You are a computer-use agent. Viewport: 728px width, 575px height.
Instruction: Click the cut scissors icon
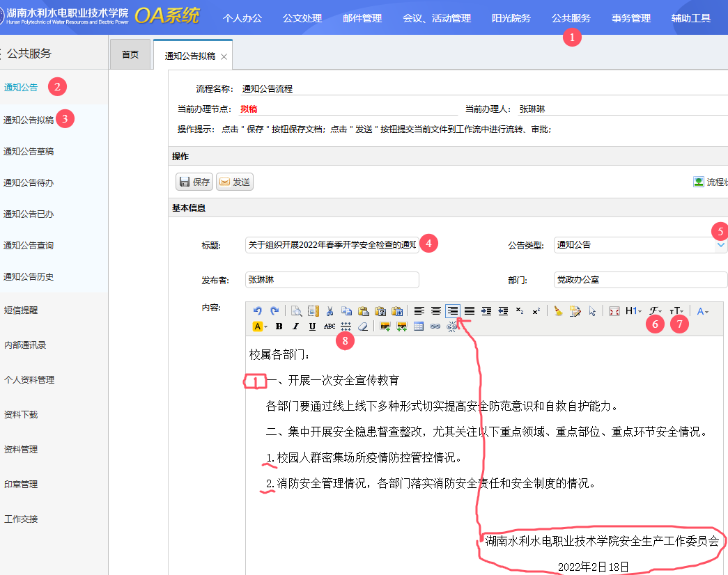(x=330, y=311)
